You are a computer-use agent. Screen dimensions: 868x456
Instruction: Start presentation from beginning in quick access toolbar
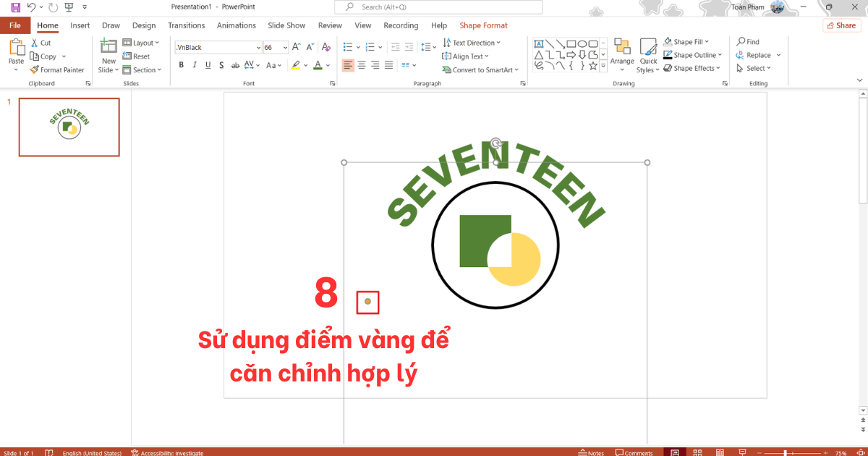(69, 7)
